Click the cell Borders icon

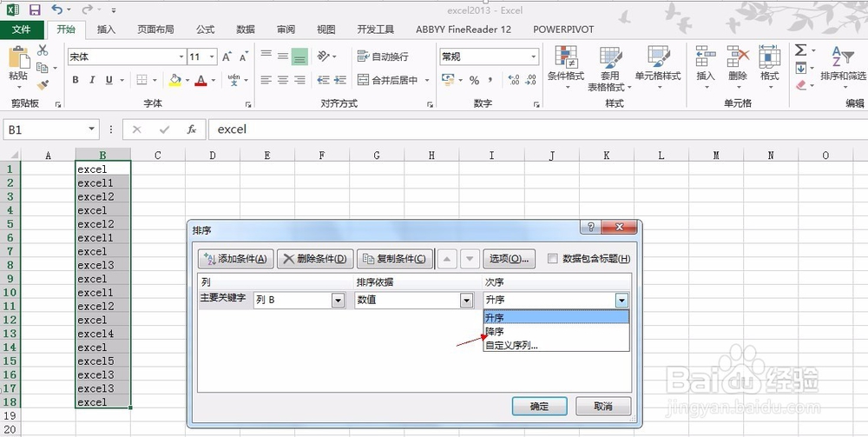point(141,80)
